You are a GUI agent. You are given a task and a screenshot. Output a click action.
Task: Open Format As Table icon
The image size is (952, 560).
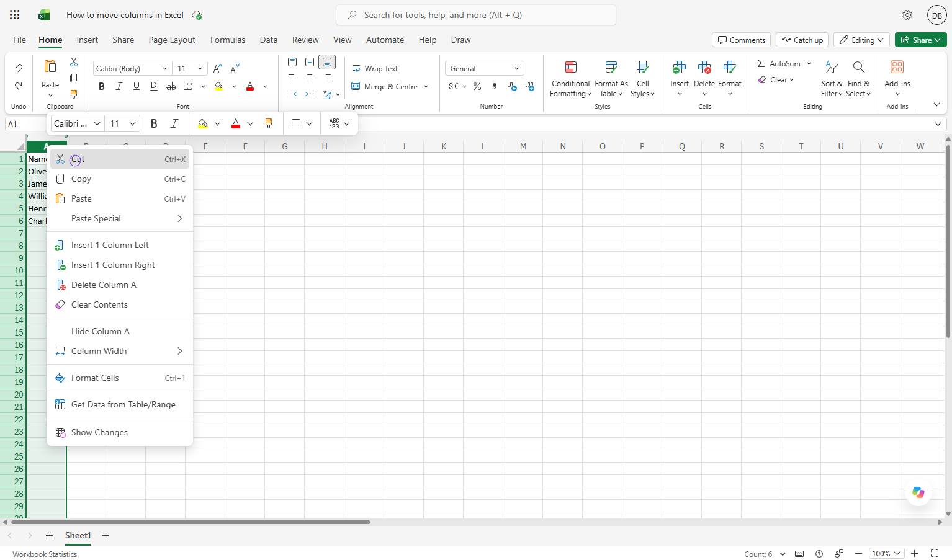611,67
